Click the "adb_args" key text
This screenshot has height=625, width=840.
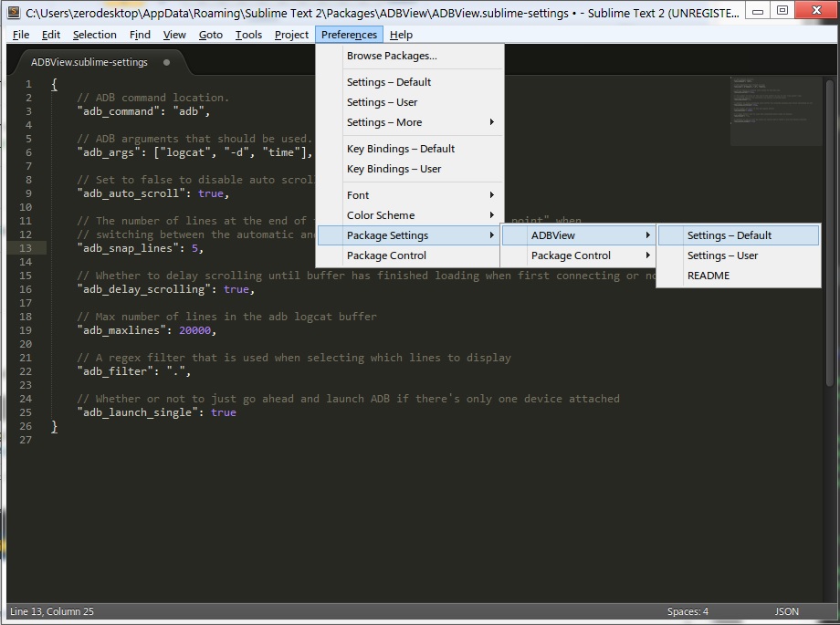pyautogui.click(x=109, y=152)
